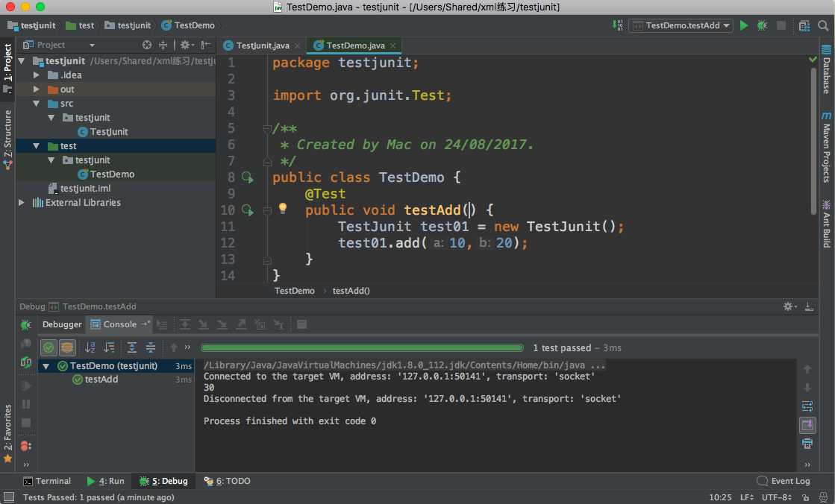The width and height of the screenshot is (835, 504).
Task: Collapse the test folder arrow
Action: coord(37,146)
